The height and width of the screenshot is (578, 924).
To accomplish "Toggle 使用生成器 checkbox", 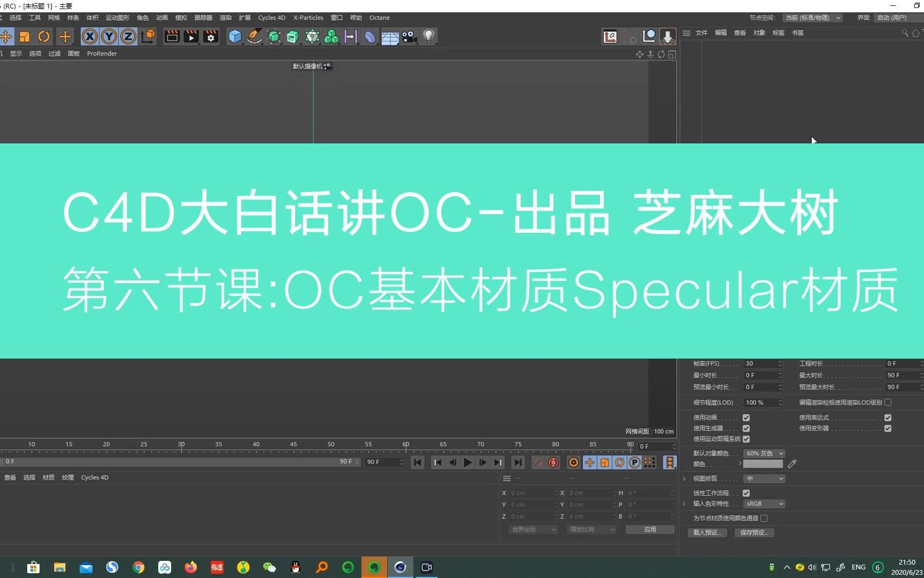I will [746, 428].
